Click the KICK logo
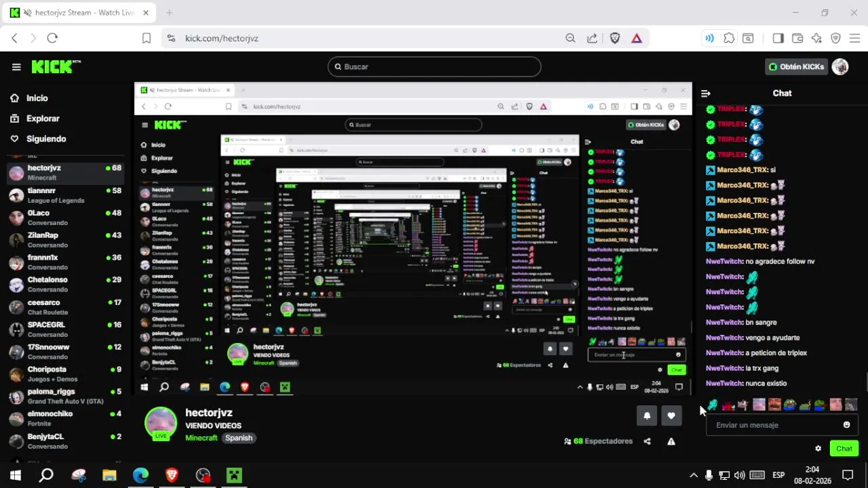The width and height of the screenshot is (868, 488). click(x=56, y=66)
